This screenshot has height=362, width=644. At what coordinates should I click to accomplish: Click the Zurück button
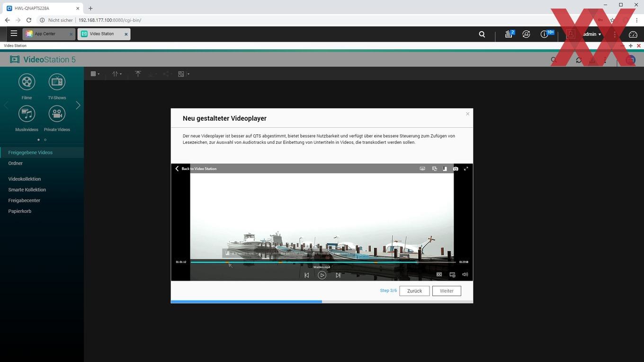[x=414, y=291]
